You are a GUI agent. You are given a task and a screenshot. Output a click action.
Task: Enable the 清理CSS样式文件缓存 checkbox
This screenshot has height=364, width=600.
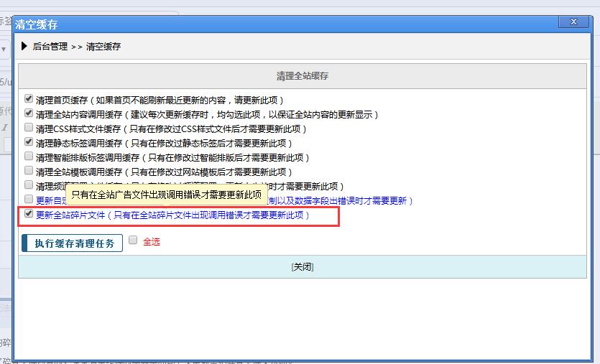click(29, 128)
